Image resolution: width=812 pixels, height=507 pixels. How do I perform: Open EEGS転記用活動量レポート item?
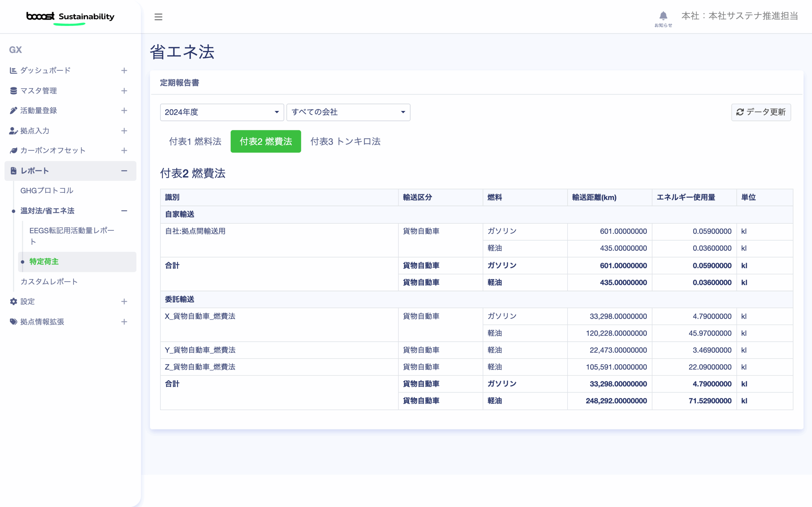(71, 236)
